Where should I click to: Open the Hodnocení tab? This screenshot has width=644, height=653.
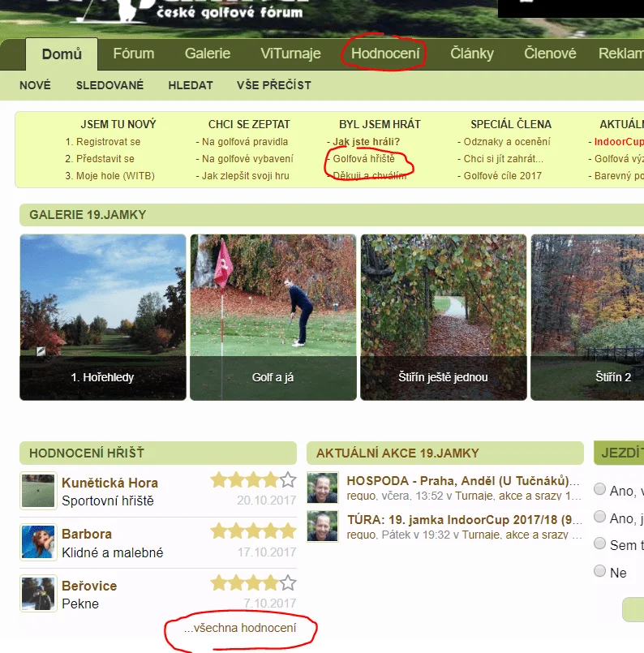385,54
